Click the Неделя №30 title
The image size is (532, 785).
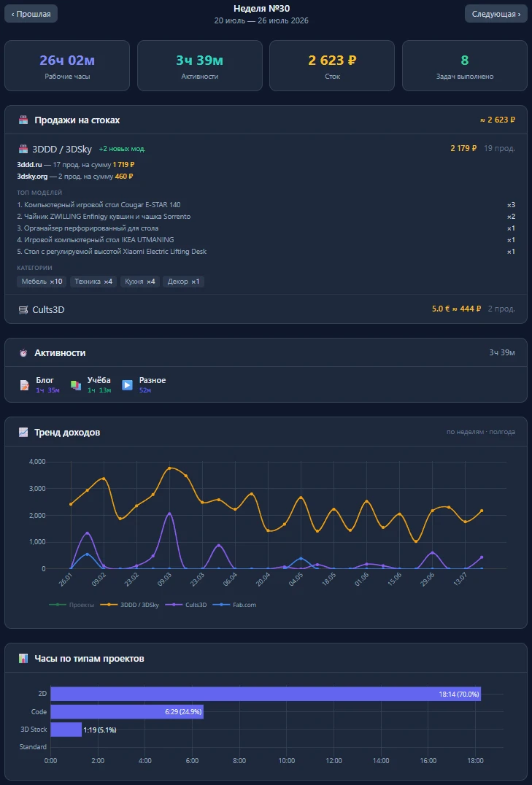click(x=261, y=9)
